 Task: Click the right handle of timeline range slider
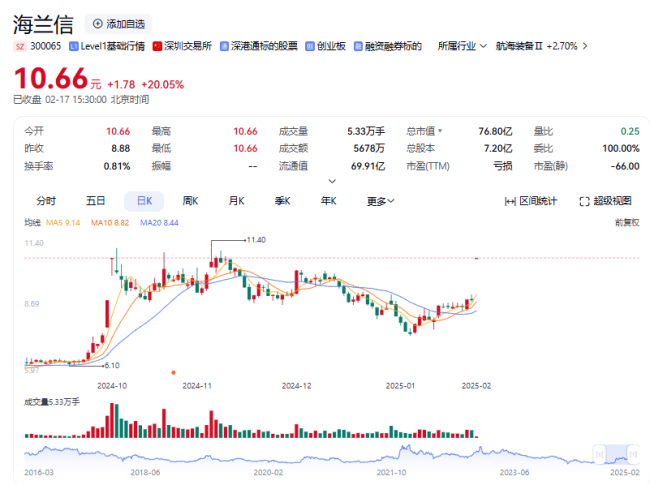coord(633,454)
